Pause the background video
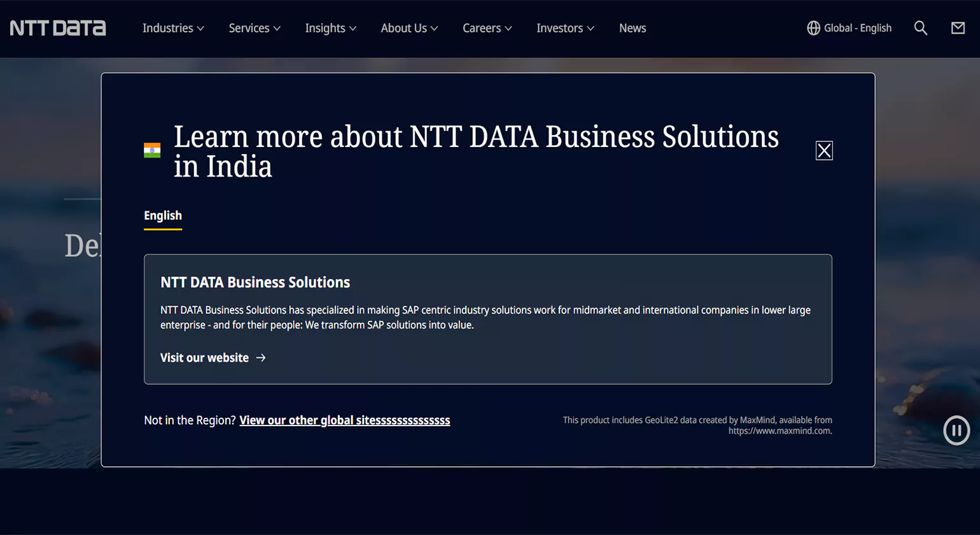Viewport: 980px width, 535px height. [x=956, y=430]
